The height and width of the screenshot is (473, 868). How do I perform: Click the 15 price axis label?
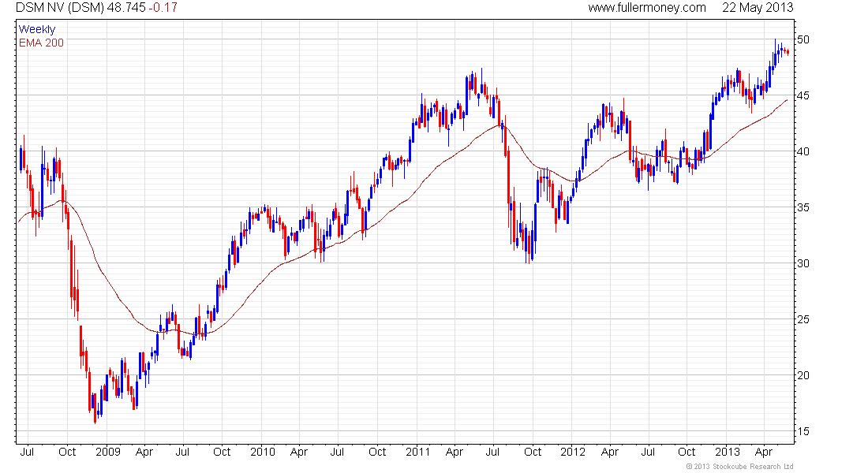click(803, 431)
